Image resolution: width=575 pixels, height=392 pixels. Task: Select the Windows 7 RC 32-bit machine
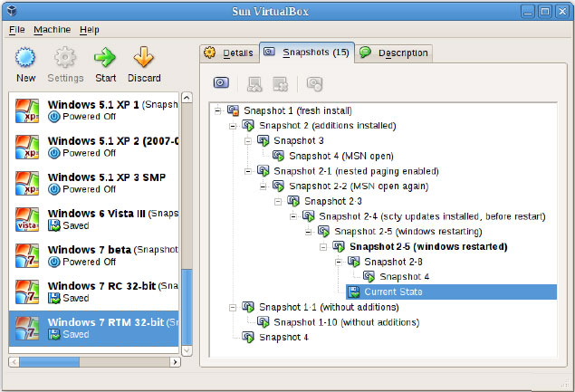click(94, 292)
